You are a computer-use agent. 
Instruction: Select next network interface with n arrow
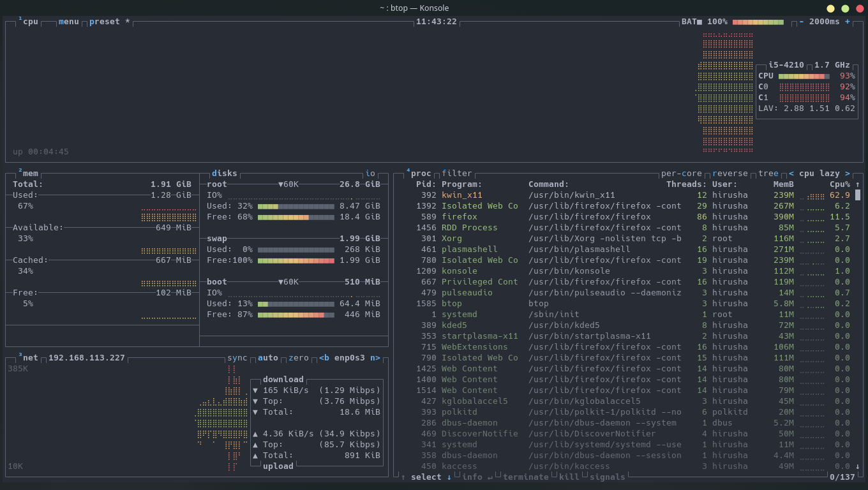pyautogui.click(x=375, y=358)
